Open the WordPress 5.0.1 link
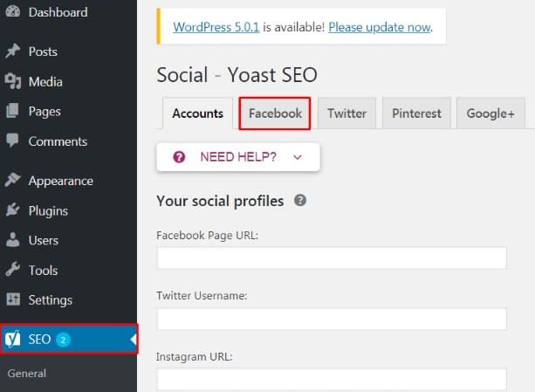 pos(216,27)
